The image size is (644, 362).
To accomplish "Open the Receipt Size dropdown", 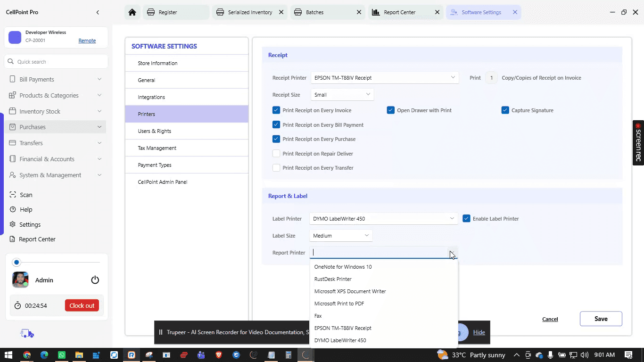I will point(342,95).
